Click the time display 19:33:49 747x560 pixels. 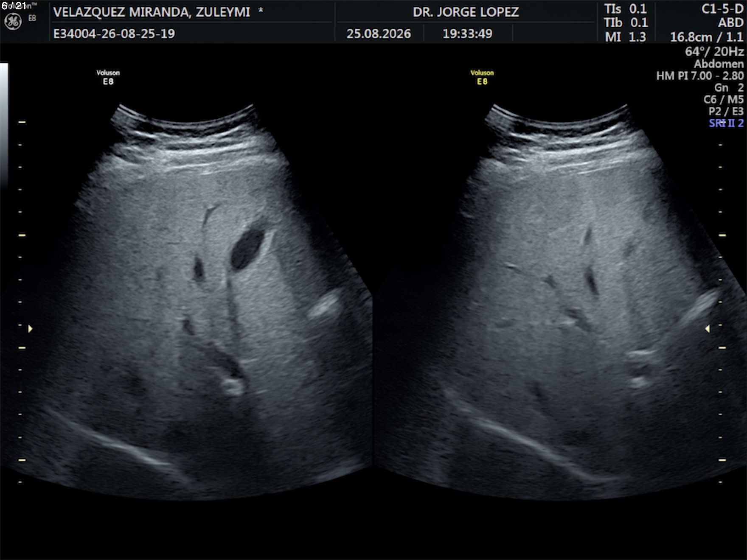(x=467, y=34)
